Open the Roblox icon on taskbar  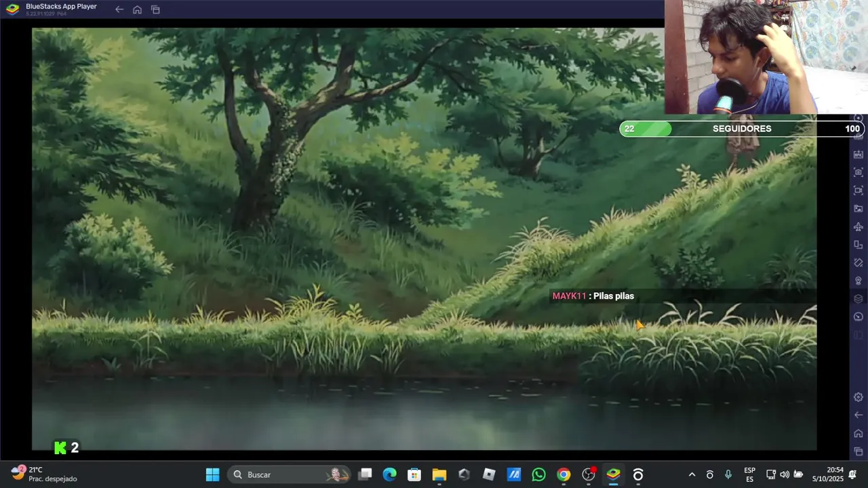(489, 474)
